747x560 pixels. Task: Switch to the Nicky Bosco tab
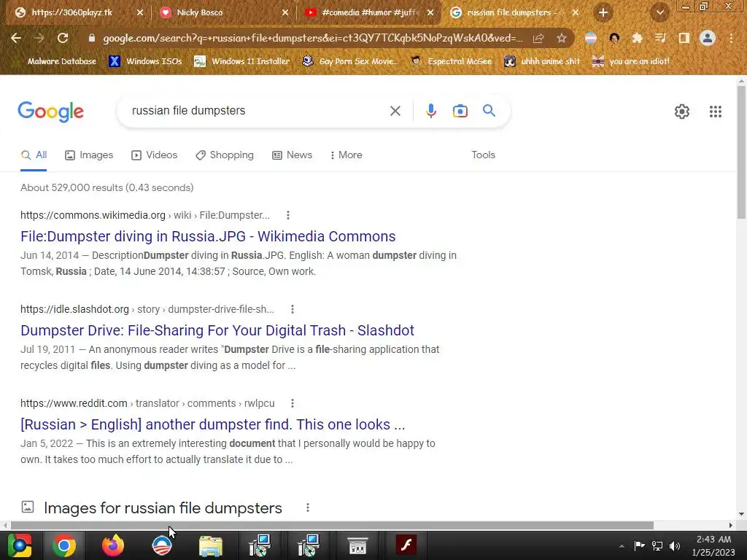pos(224,13)
